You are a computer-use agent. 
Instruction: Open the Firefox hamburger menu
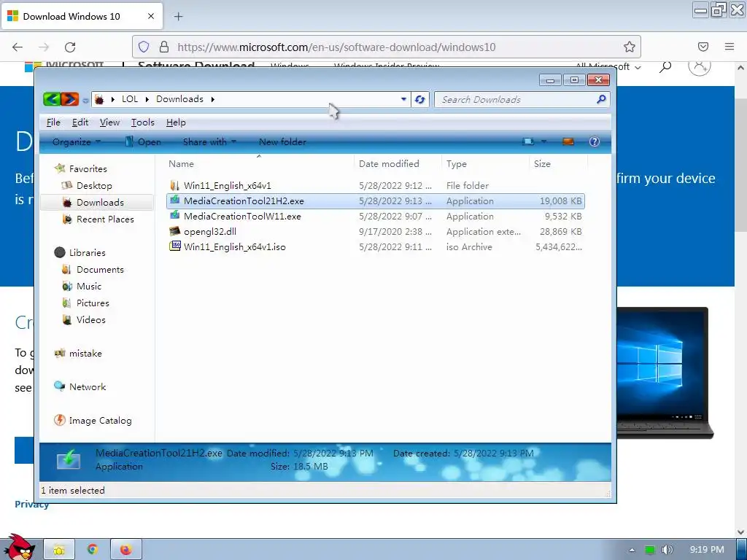click(x=729, y=47)
